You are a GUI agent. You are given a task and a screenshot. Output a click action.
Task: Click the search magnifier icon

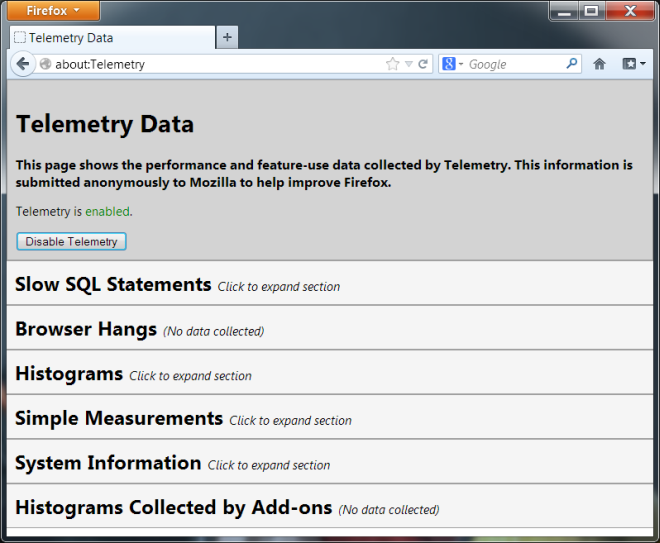tap(572, 64)
